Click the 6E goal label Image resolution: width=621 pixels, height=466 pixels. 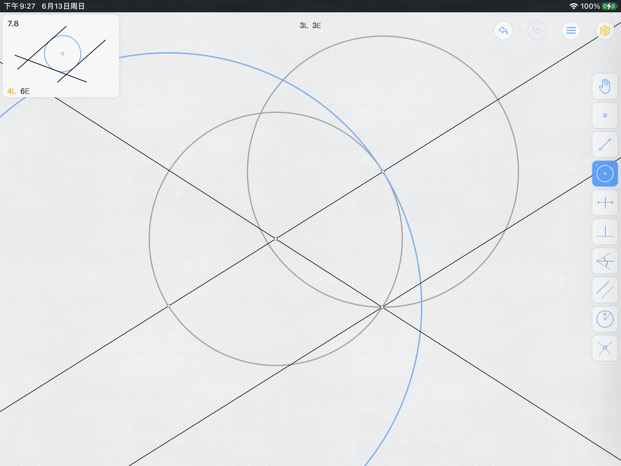click(x=25, y=91)
